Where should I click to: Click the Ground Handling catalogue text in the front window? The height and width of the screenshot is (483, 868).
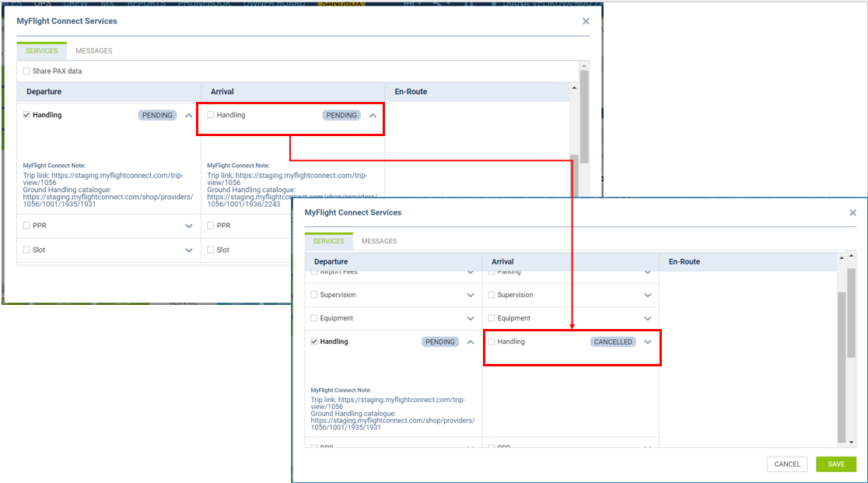tap(393, 421)
